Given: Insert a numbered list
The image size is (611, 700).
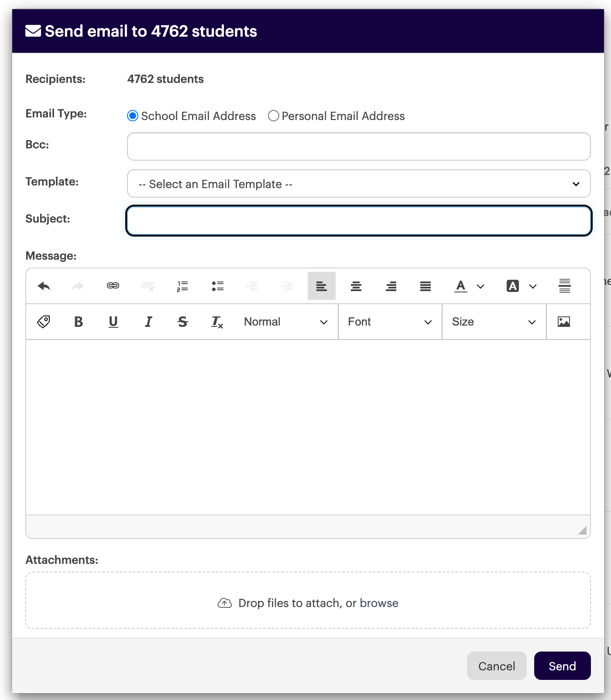Looking at the screenshot, I should pyautogui.click(x=182, y=286).
